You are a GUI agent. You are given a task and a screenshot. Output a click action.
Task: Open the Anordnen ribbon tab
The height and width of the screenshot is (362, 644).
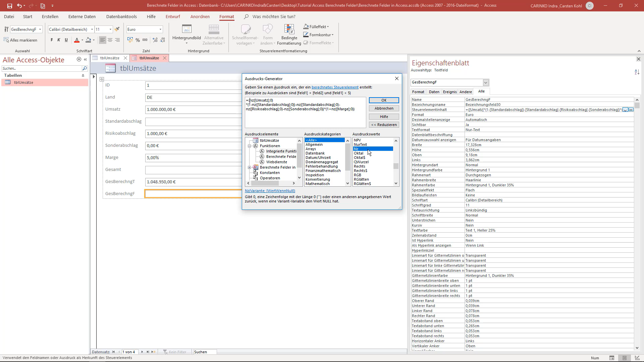tap(200, 16)
